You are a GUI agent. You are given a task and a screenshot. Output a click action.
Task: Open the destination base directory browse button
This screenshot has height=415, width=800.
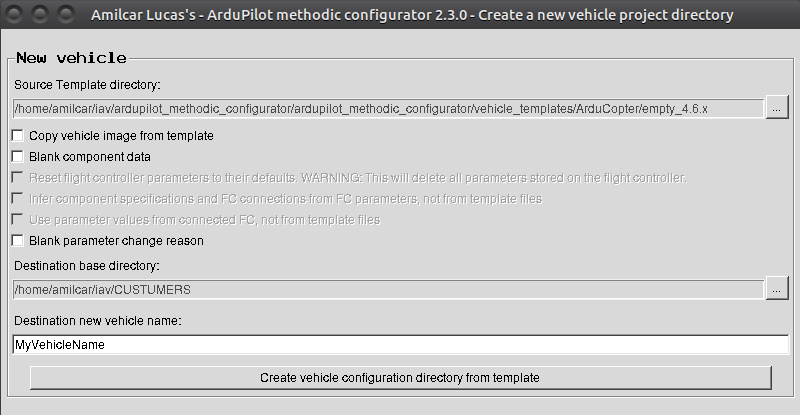[777, 289]
